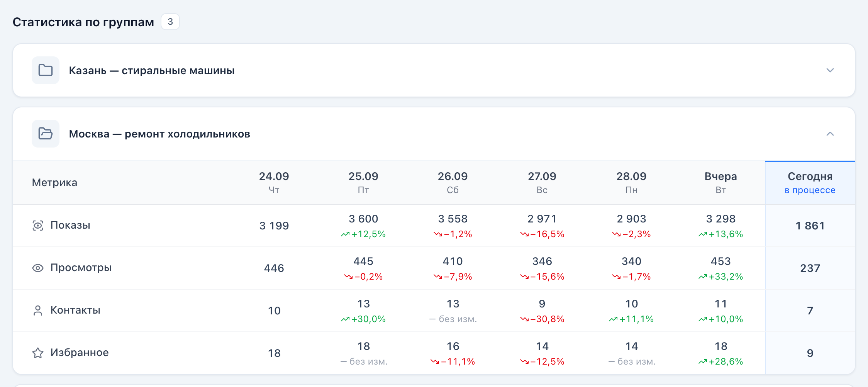Click the Показы row label
Image resolution: width=868 pixels, height=387 pixels.
point(70,225)
